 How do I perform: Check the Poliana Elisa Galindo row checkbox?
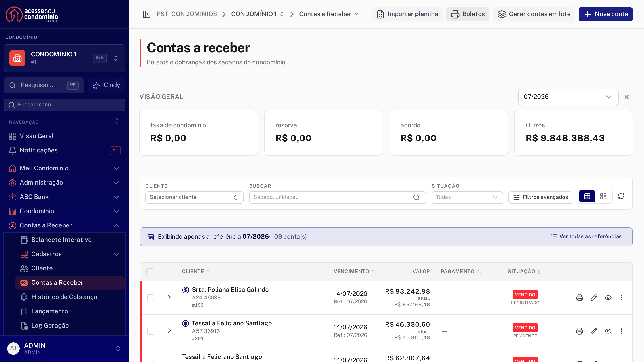pyautogui.click(x=151, y=298)
